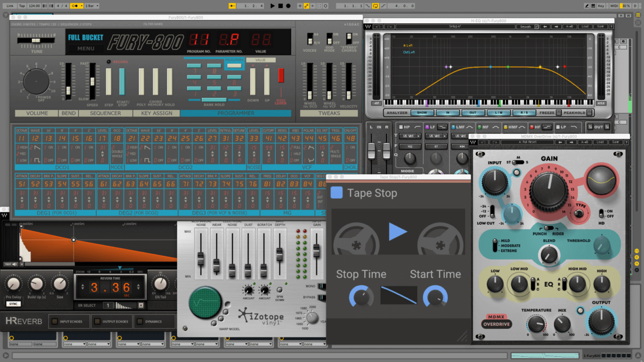Click the Waves logo in OverDrive toolbar

coord(473,142)
